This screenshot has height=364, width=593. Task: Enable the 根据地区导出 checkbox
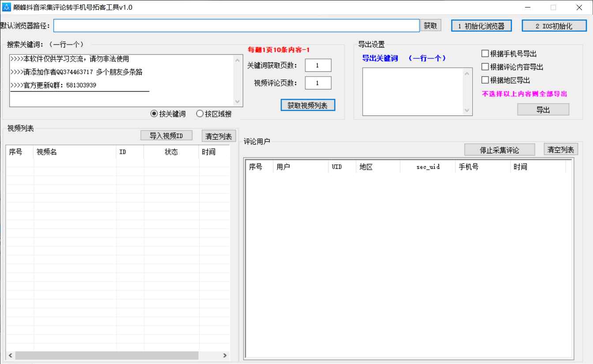tap(484, 80)
